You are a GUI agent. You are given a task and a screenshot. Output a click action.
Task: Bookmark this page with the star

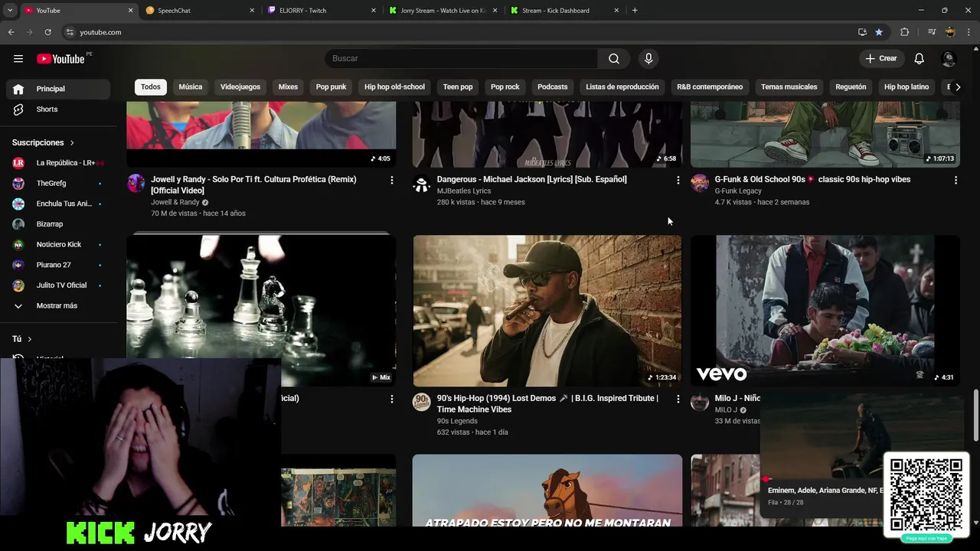[879, 32]
